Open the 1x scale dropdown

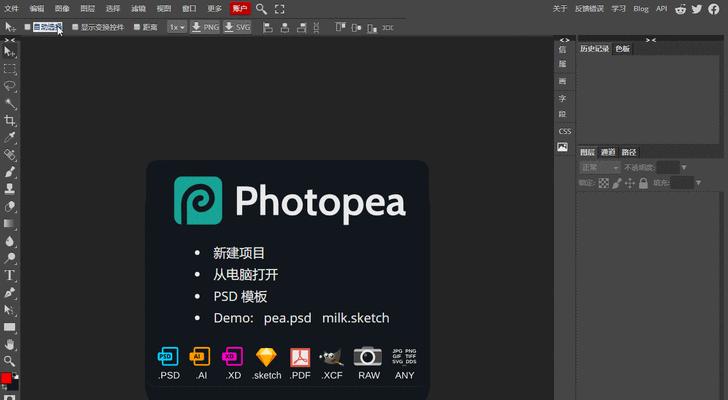pyautogui.click(x=177, y=27)
